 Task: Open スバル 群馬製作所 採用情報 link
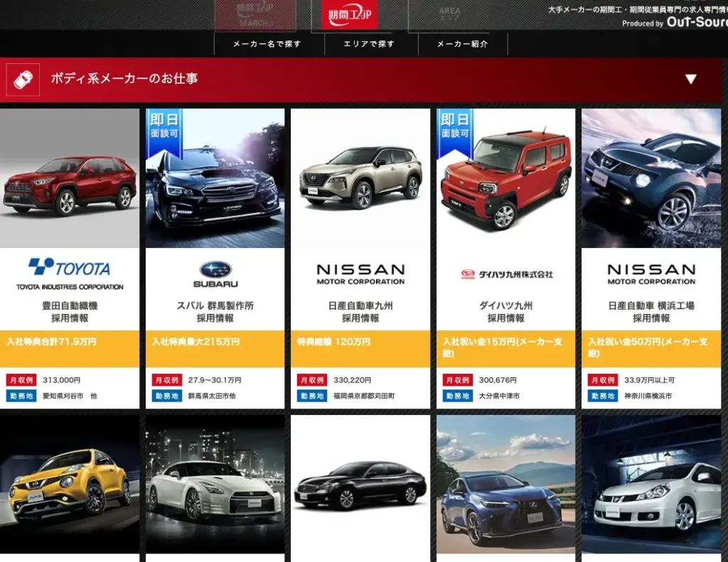click(x=215, y=312)
